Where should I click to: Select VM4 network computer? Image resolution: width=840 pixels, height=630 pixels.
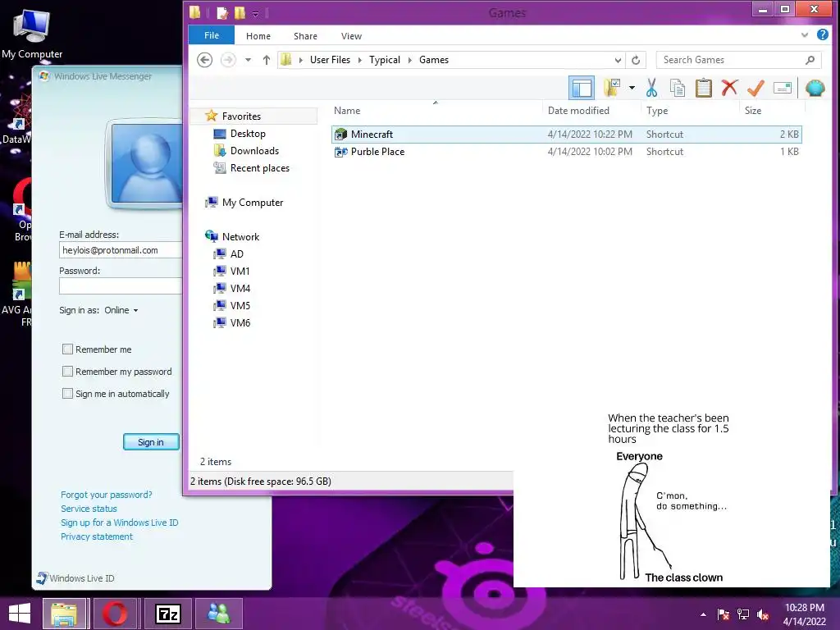pos(240,288)
